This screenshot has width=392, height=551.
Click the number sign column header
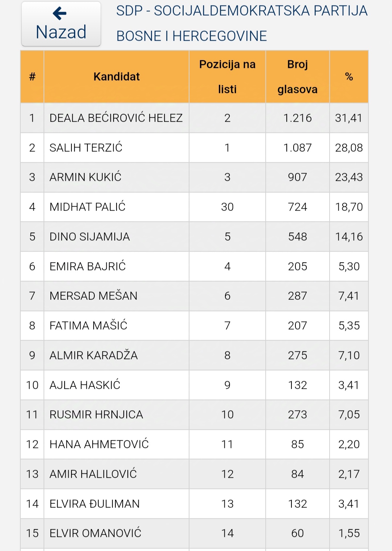pyautogui.click(x=32, y=77)
